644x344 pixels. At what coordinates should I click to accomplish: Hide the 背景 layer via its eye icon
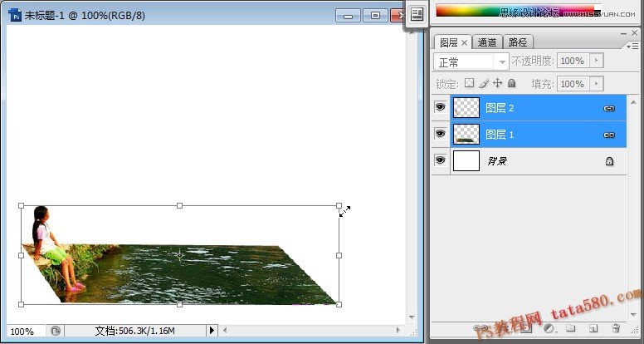pyautogui.click(x=441, y=160)
